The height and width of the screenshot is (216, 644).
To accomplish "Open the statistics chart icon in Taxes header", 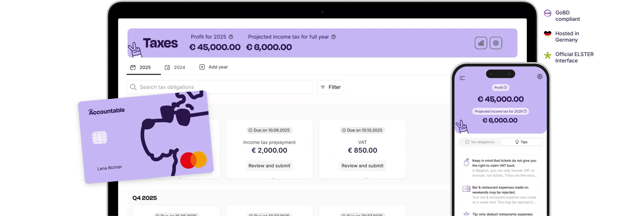I will (481, 43).
